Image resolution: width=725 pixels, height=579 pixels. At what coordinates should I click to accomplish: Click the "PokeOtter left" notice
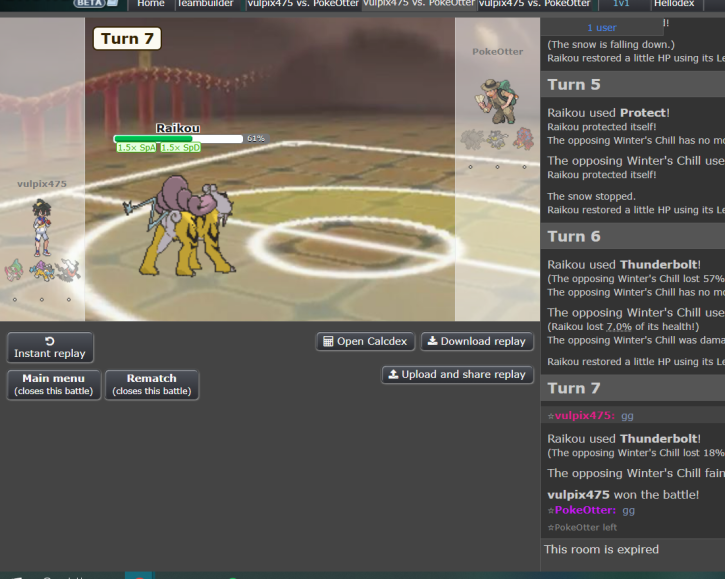pos(582,527)
